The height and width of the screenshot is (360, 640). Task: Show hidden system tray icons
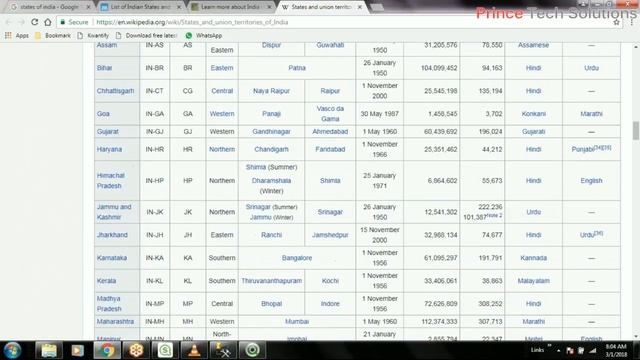coord(558,351)
